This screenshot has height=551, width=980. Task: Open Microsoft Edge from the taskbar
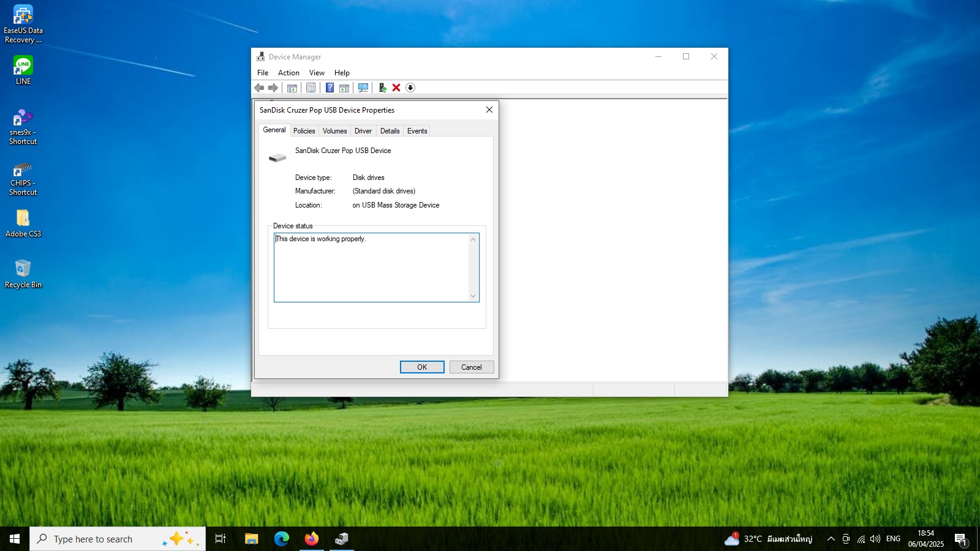[282, 539]
